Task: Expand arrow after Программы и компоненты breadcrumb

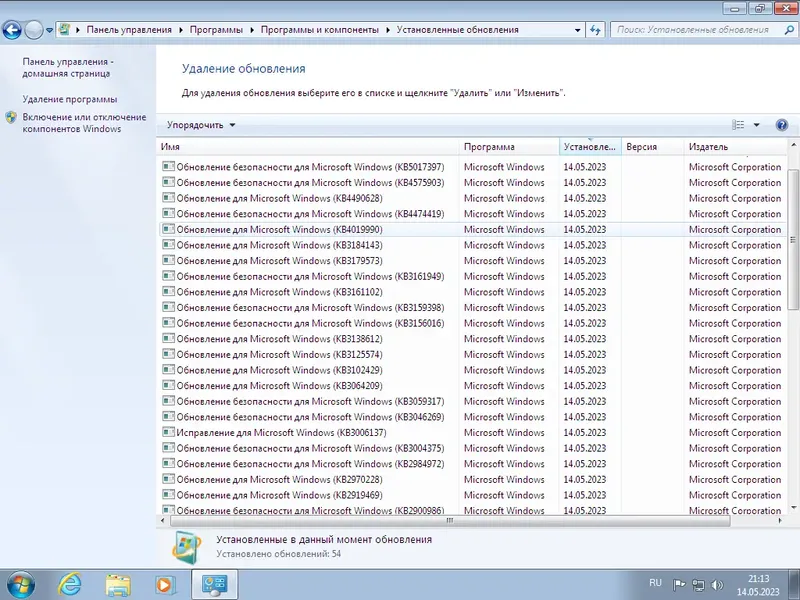Action: tap(388, 30)
